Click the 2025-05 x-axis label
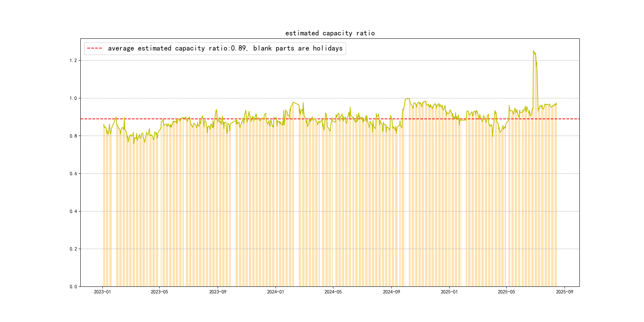The width and height of the screenshot is (644, 322). click(506, 292)
